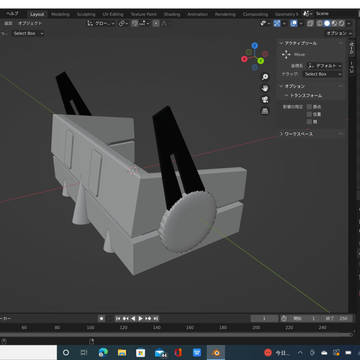Click the red X axis gizmo ball

tap(244, 59)
